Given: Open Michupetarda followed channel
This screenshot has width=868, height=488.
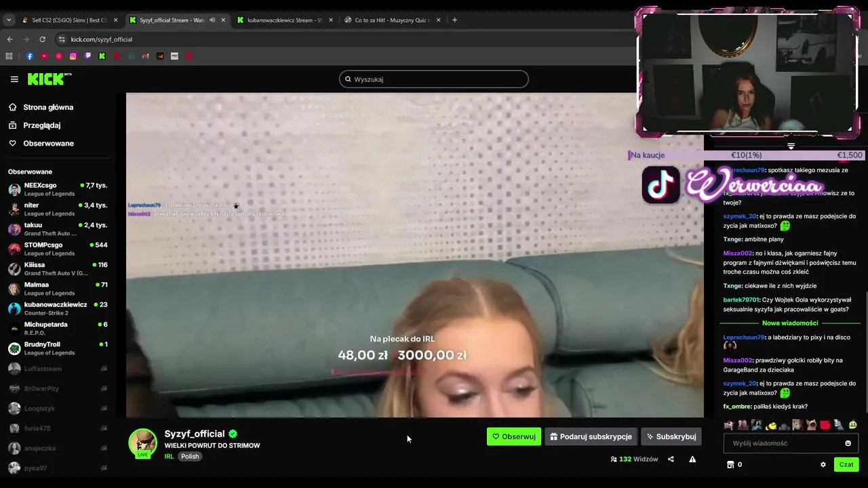Looking at the screenshot, I should tap(58, 329).
